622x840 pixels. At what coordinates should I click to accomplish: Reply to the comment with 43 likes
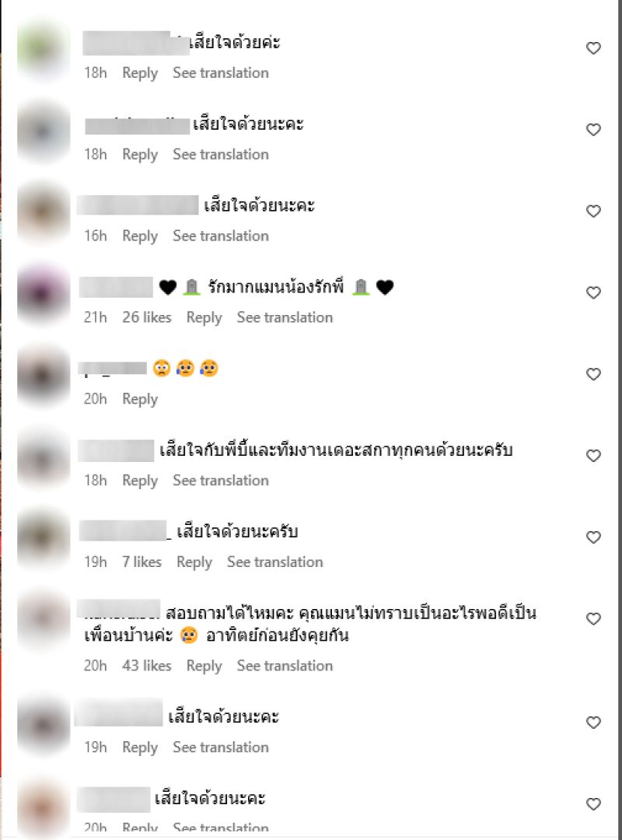204,665
